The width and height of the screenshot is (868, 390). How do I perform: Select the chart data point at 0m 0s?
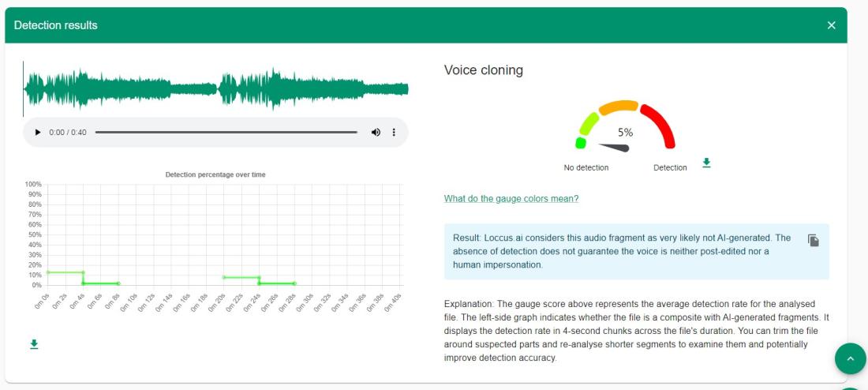(x=48, y=272)
